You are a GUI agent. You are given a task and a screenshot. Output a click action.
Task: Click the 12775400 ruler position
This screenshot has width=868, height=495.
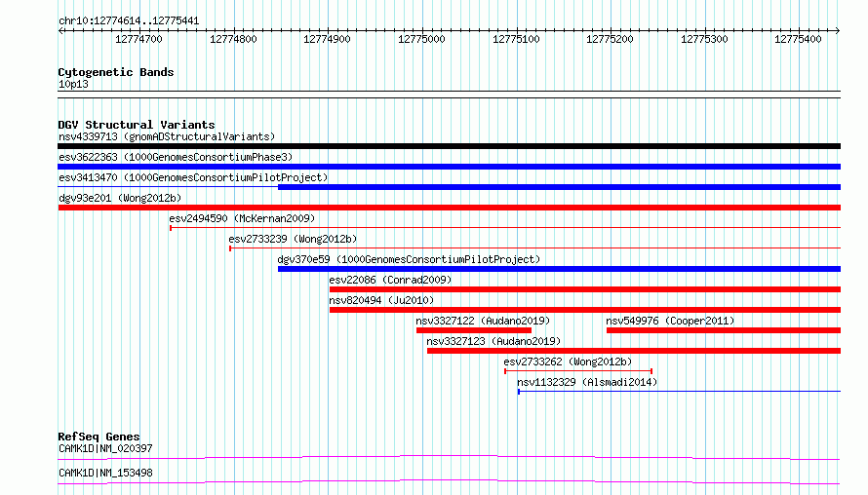coord(798,39)
